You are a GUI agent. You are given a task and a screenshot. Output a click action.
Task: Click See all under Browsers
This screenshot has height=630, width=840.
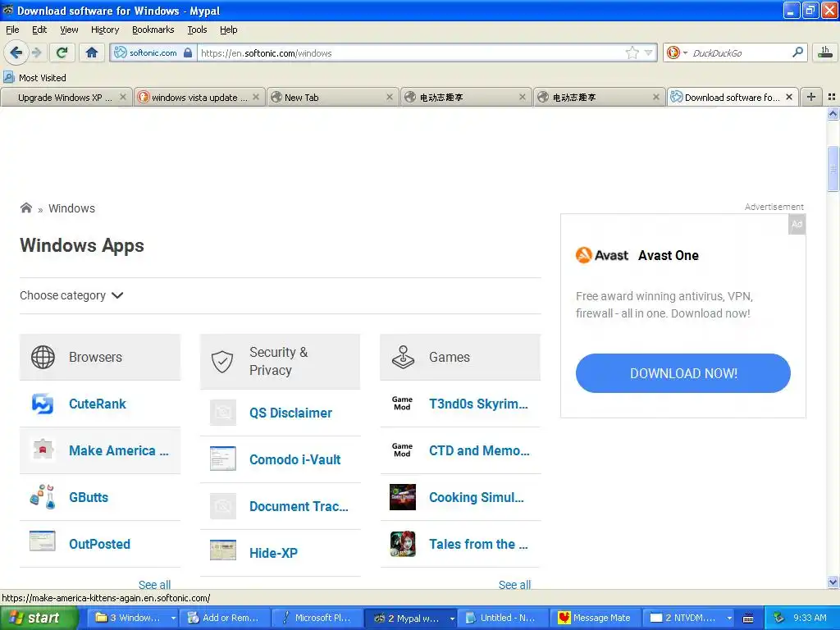[154, 584]
